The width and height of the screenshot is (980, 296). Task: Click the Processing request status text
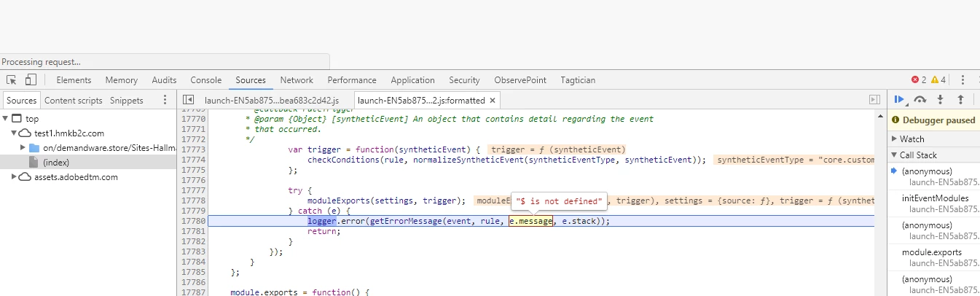(41, 62)
